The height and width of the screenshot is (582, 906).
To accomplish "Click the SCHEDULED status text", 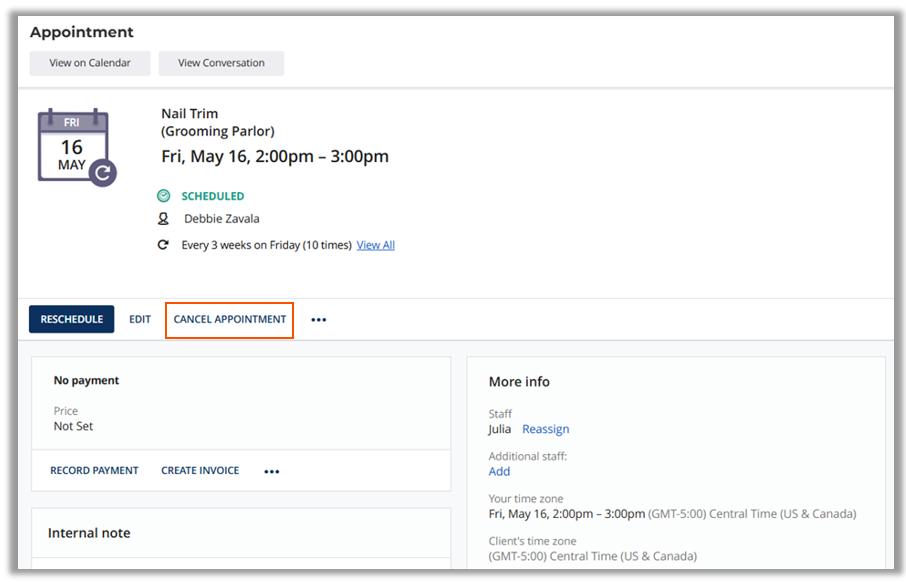I will pyautogui.click(x=213, y=196).
